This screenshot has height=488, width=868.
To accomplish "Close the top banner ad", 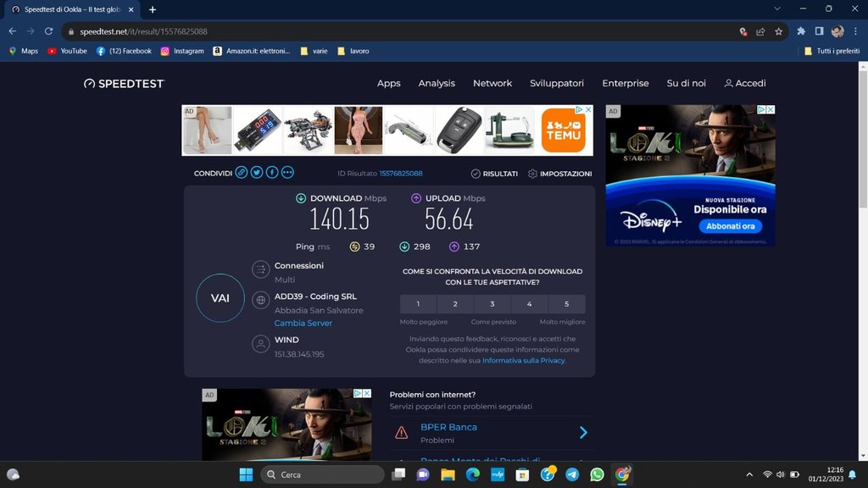I will [x=588, y=109].
